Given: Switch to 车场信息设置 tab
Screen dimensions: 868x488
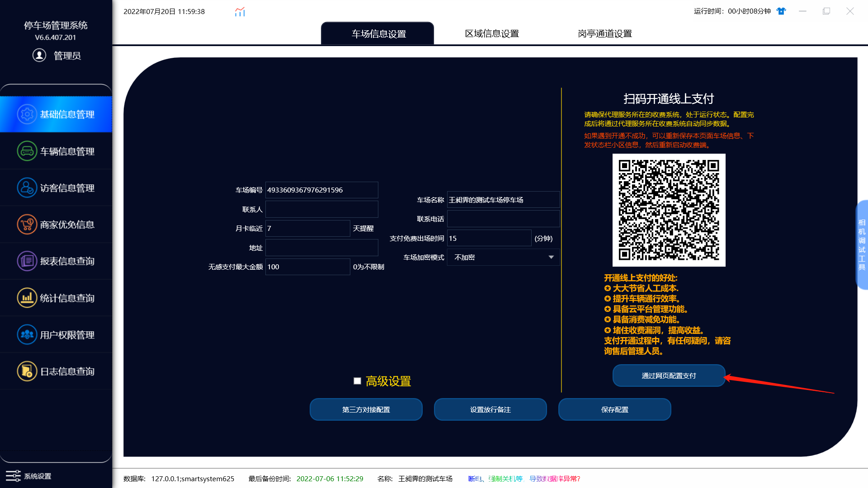Looking at the screenshot, I should (377, 33).
